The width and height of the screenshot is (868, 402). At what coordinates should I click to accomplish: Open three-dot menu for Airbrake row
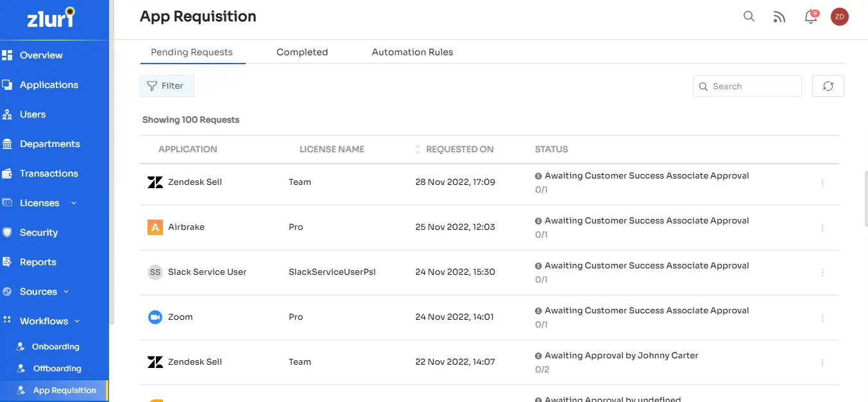[x=822, y=228]
